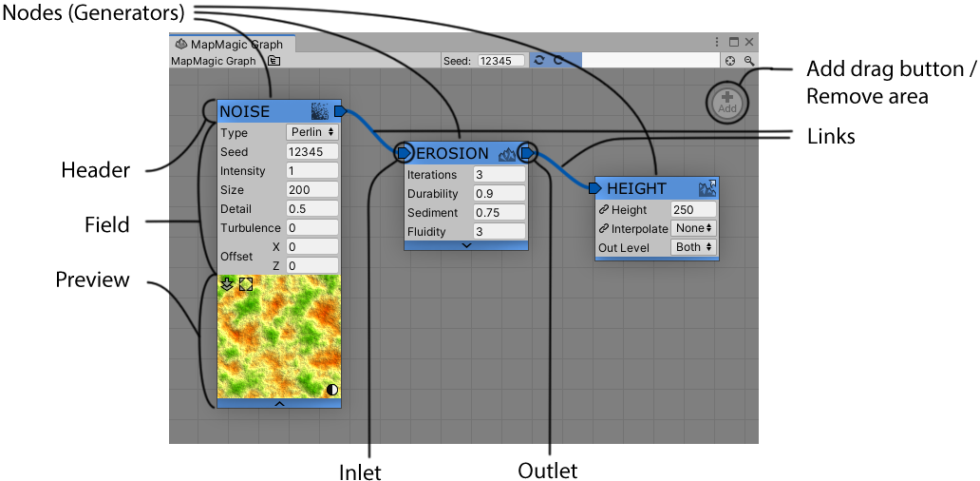Click the Durability field label
Viewport: 980px width, 481px height.
click(432, 194)
